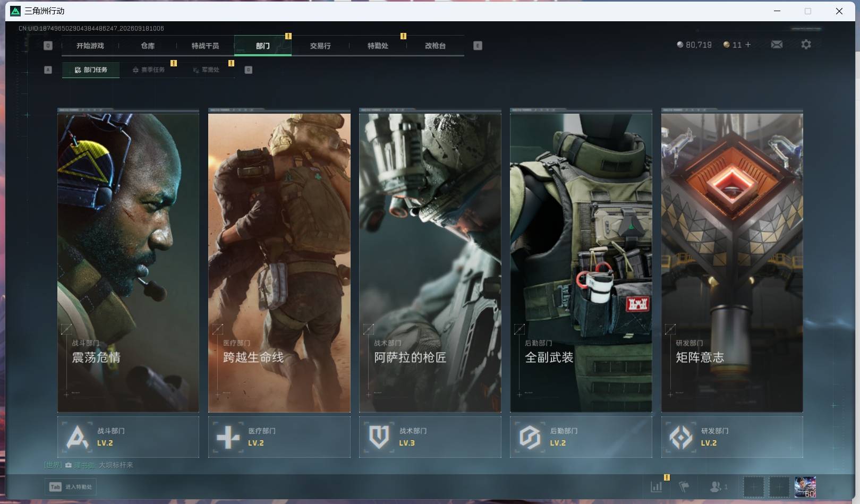Open the mail envelope icon
Image resolution: width=860 pixels, height=504 pixels.
click(x=777, y=45)
